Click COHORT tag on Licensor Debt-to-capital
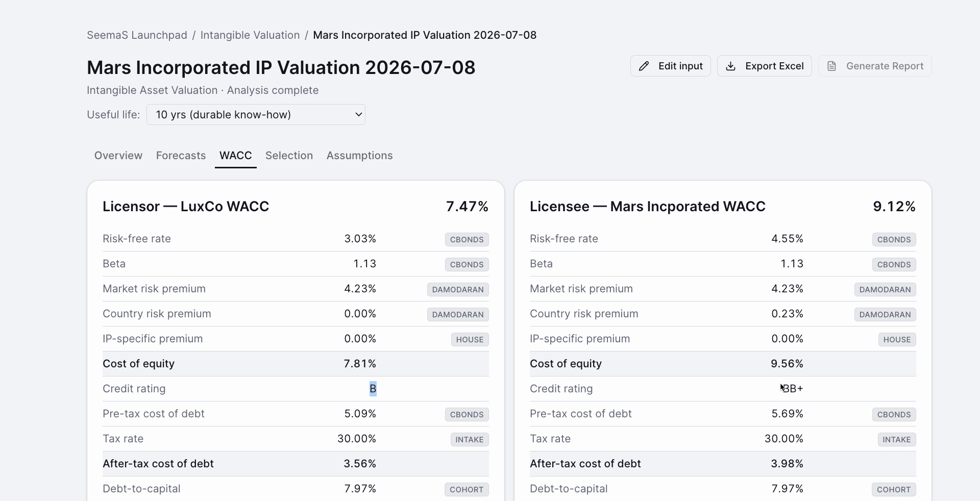This screenshot has width=980, height=501. click(x=467, y=490)
